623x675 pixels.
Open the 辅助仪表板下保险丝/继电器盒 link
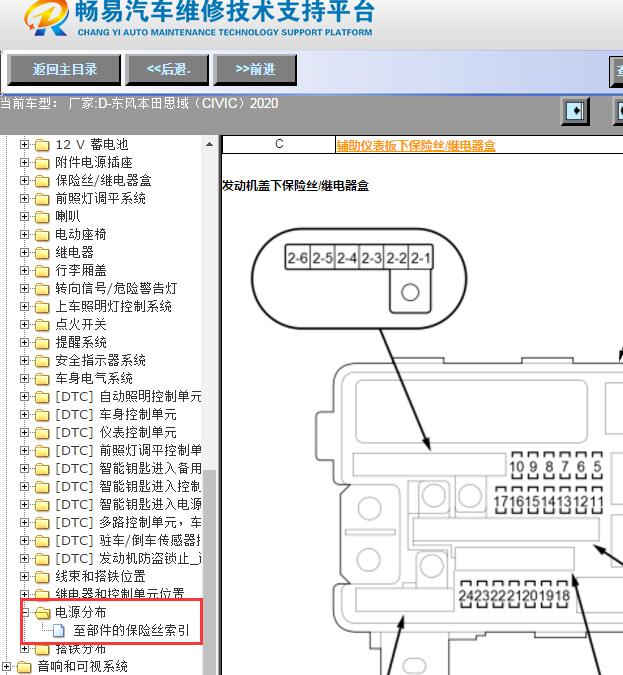click(x=416, y=146)
